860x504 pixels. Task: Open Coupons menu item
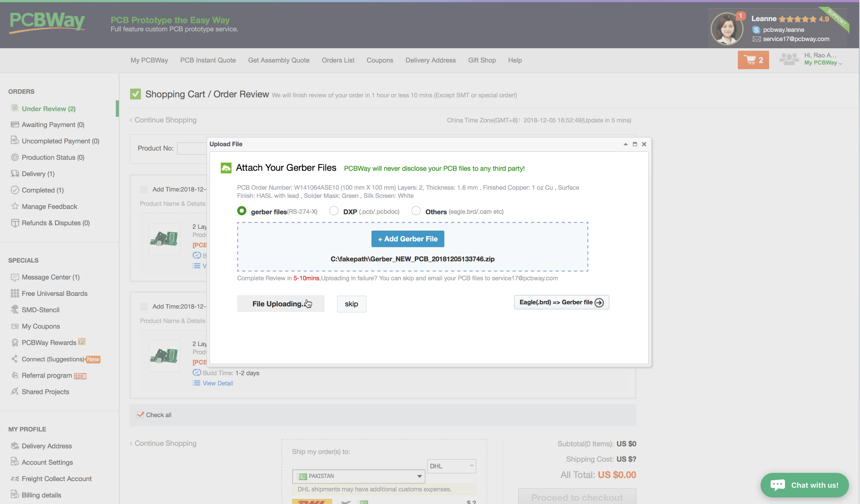tap(380, 60)
